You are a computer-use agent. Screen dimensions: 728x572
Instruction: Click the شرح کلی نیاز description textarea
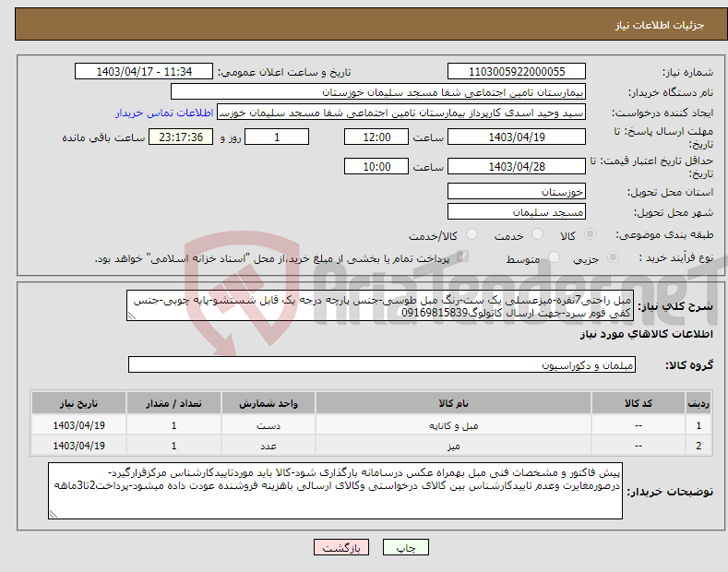click(x=380, y=305)
